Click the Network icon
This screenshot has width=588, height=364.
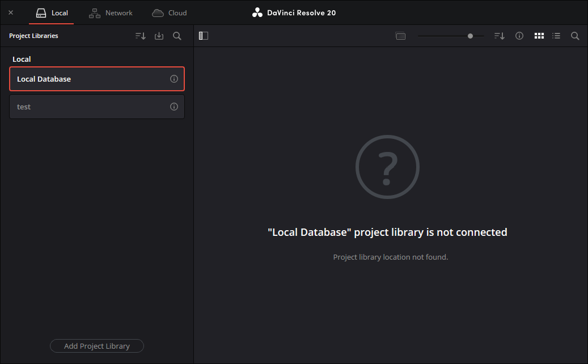click(95, 13)
